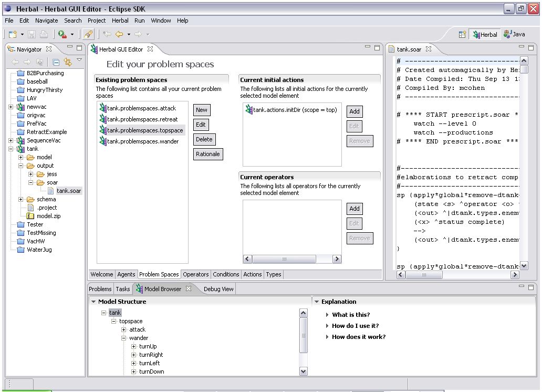Close the Herbal GUI Editor tab

(x=150, y=49)
